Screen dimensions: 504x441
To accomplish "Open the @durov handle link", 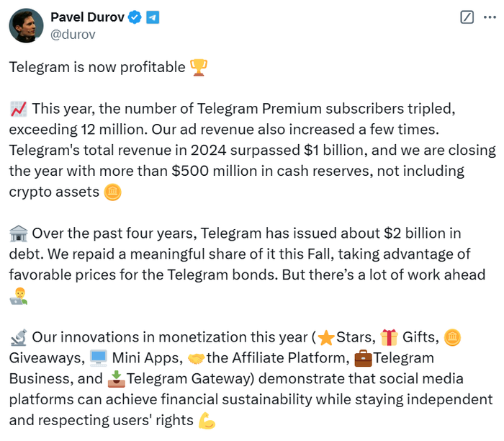I will coord(73,34).
